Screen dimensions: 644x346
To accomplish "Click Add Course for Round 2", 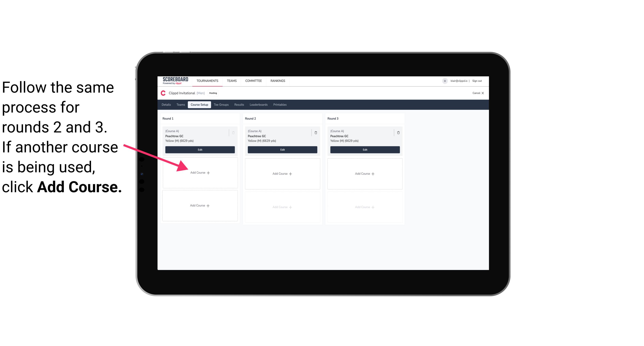I will (x=282, y=173).
